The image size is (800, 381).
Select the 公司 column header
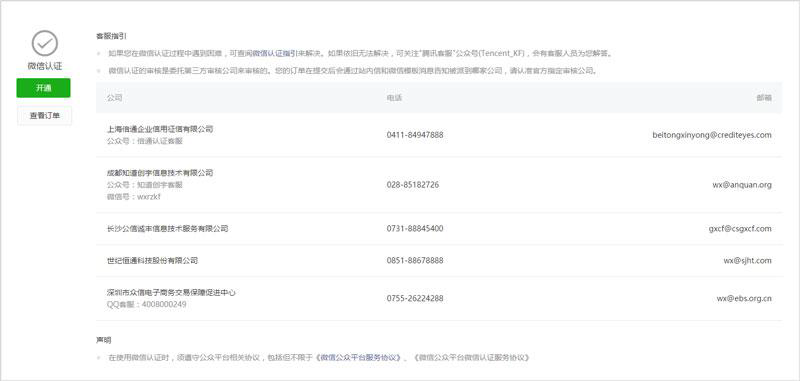tap(114, 97)
